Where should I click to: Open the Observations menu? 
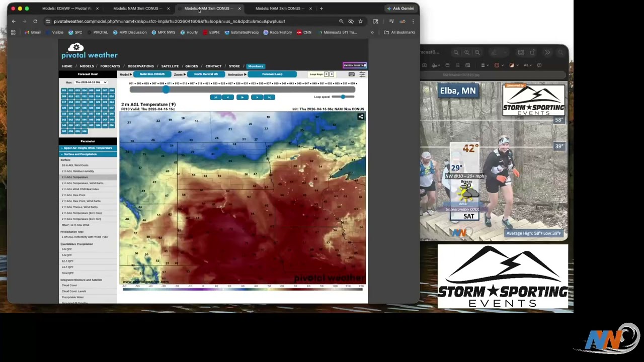coord(140,66)
